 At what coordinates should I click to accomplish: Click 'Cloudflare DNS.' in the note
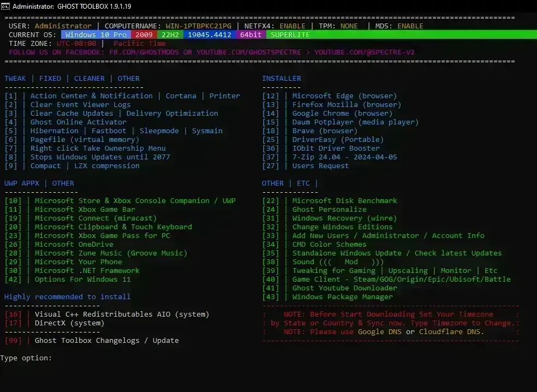tap(451, 332)
